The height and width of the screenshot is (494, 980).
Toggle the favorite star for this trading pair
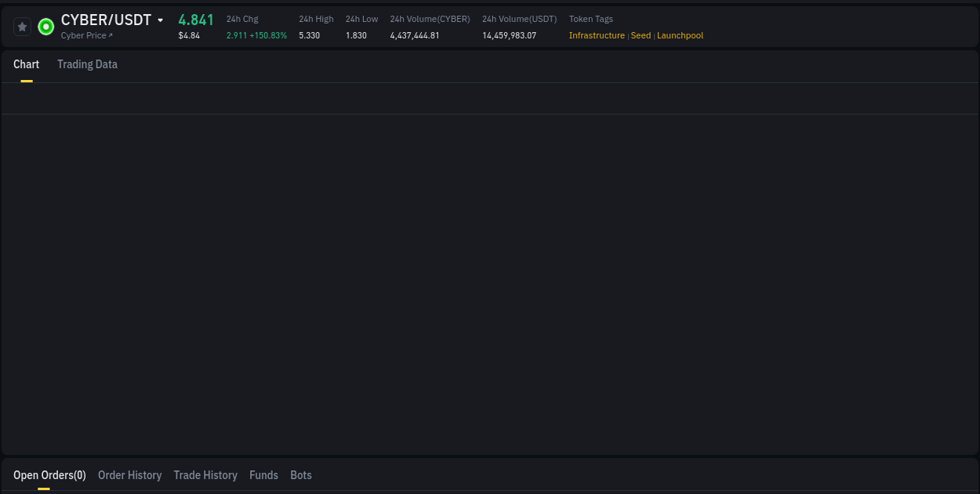click(x=22, y=26)
